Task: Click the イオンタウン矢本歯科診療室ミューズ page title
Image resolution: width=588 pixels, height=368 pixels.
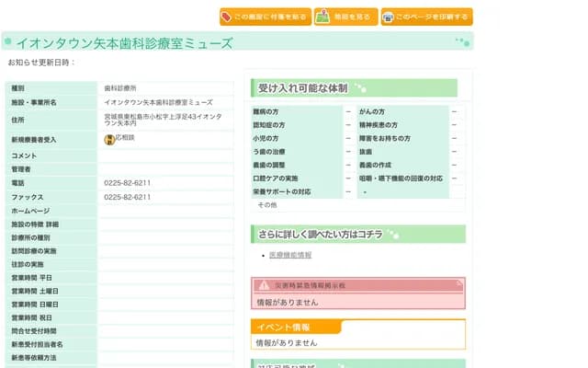Action: tap(125, 43)
